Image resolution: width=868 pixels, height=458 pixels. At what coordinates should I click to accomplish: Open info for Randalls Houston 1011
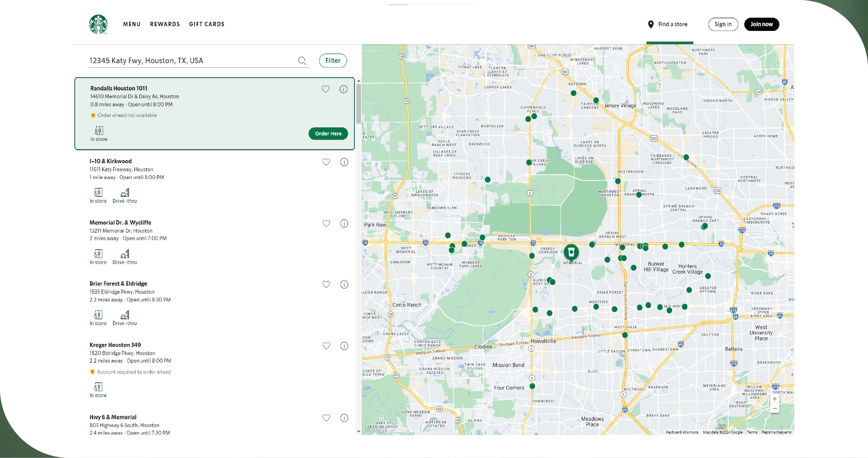(343, 89)
